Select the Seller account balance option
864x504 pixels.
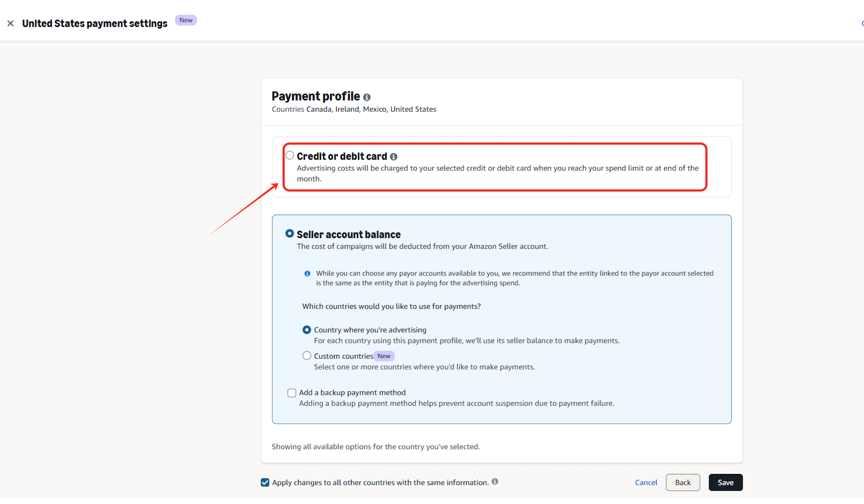pos(289,233)
